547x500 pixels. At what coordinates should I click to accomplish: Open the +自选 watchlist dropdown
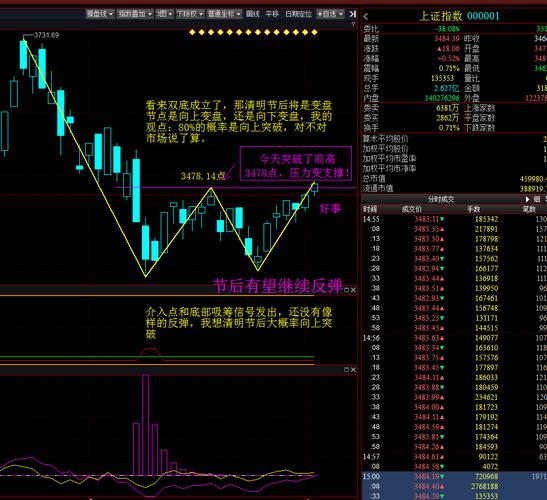point(330,14)
